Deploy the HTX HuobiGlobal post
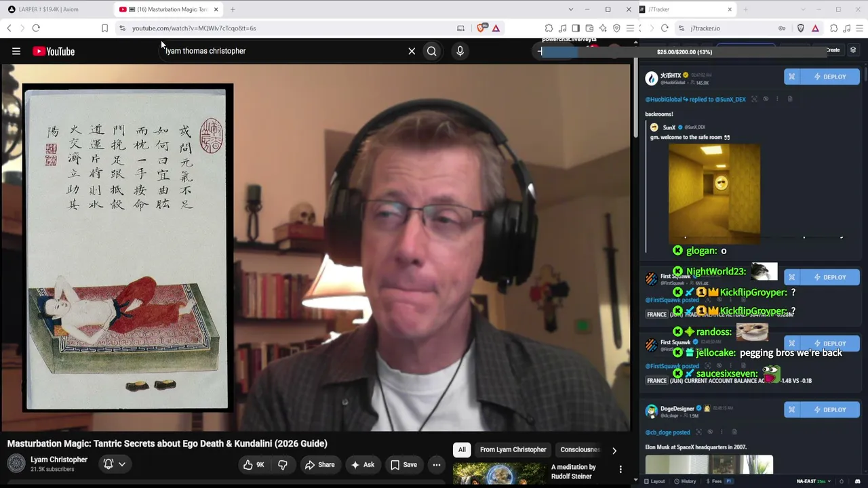The height and width of the screenshot is (488, 868). [829, 77]
